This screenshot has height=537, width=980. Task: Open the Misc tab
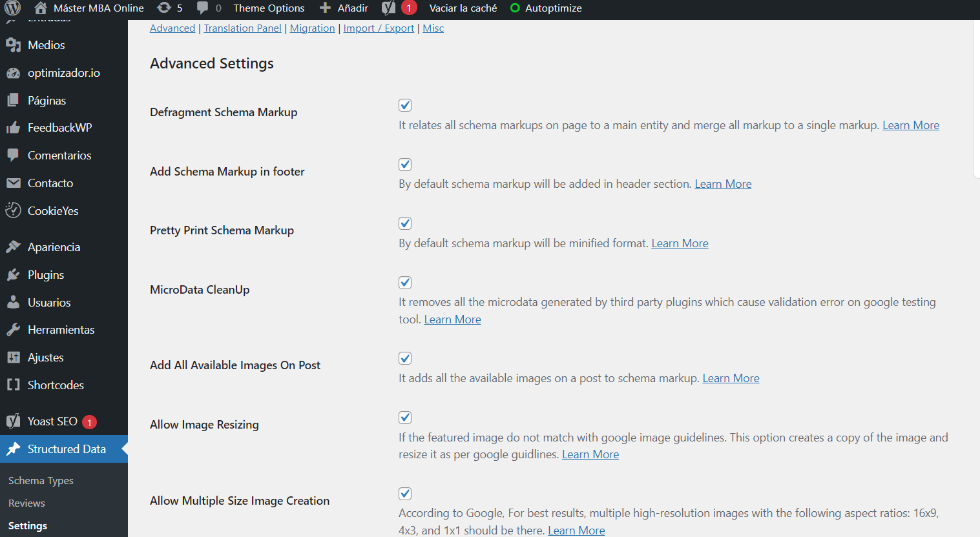[433, 28]
